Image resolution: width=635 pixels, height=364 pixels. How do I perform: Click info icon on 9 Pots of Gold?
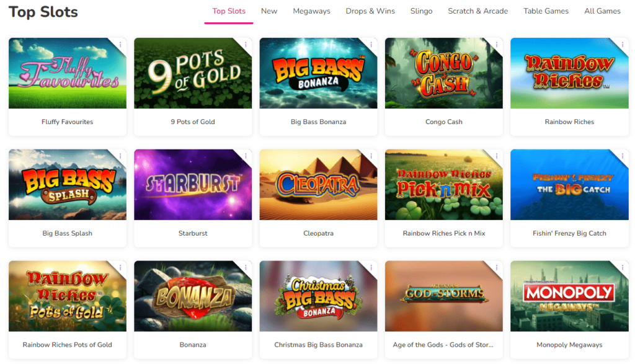[246, 45]
